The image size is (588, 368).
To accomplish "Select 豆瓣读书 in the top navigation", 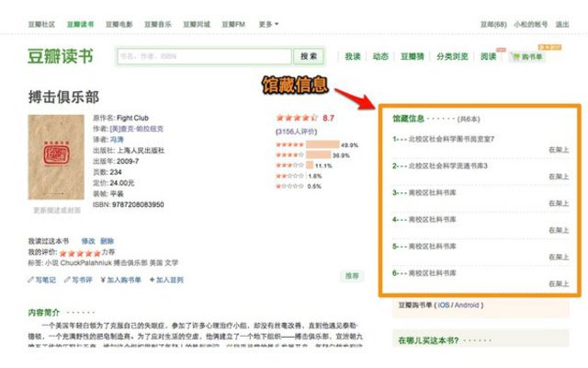I will pyautogui.click(x=80, y=25).
